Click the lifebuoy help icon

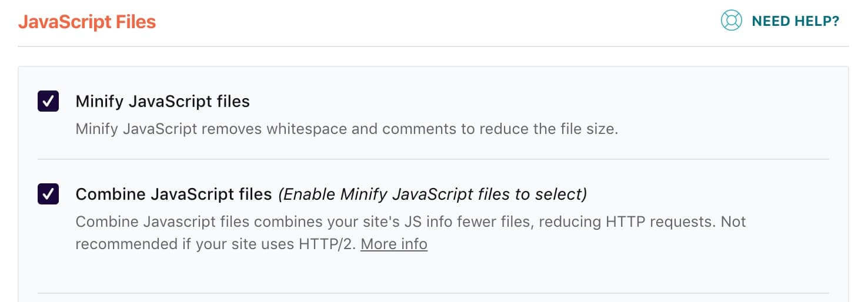click(731, 21)
